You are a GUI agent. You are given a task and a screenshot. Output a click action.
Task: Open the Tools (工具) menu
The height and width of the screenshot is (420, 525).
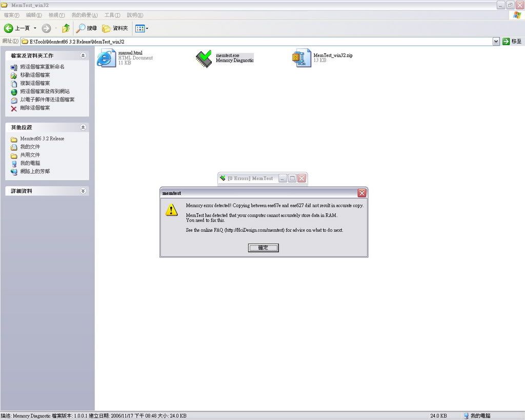tap(112, 15)
